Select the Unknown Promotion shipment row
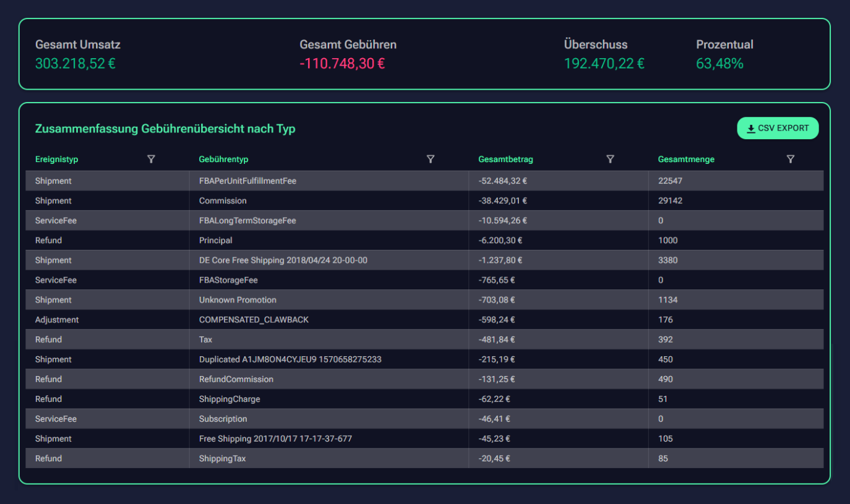Image resolution: width=850 pixels, height=504 pixels. coord(247,300)
